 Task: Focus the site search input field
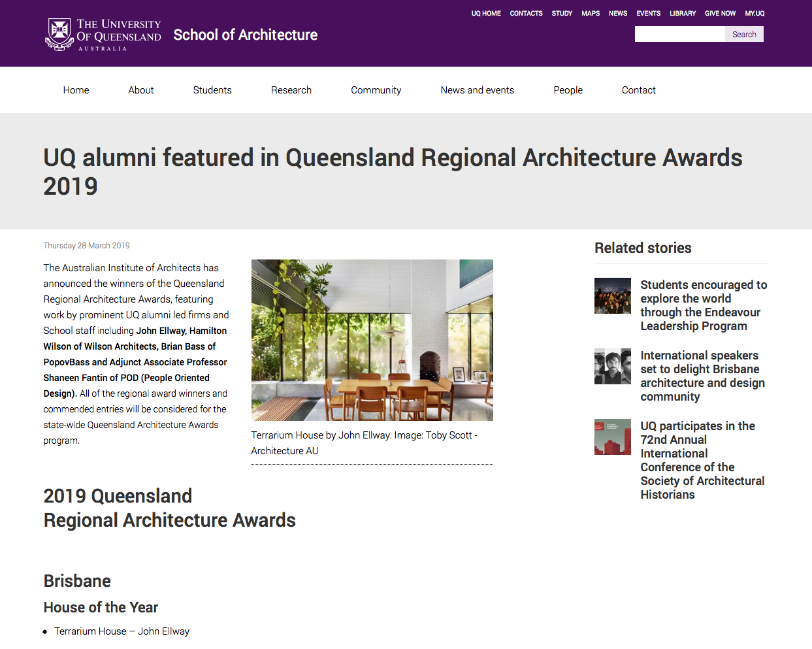680,34
